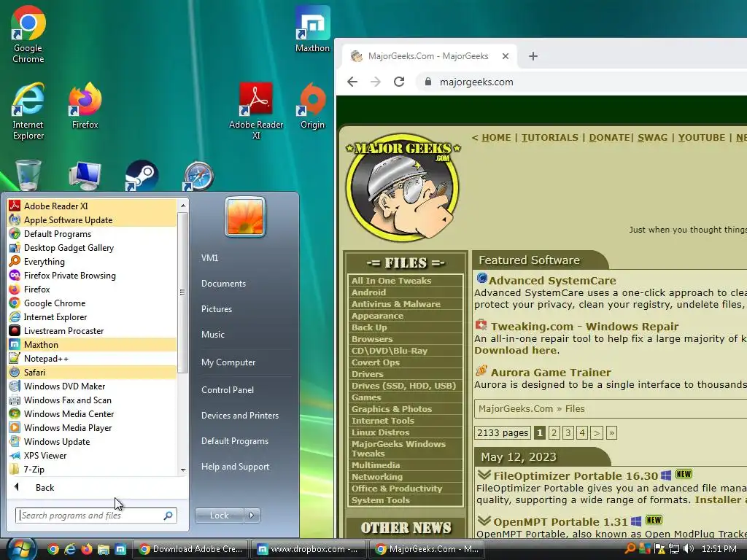The width and height of the screenshot is (747, 560).
Task: Open FileOptimizer Portable 16.30 link
Action: coord(576,475)
